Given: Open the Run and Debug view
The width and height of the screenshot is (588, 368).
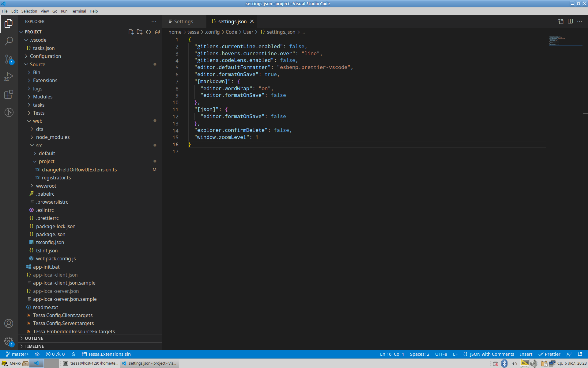Looking at the screenshot, I should pyautogui.click(x=9, y=76).
